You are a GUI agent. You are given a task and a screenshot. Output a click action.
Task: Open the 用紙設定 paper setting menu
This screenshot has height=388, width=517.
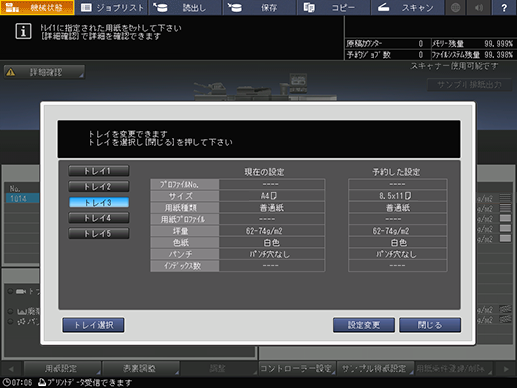click(x=62, y=368)
